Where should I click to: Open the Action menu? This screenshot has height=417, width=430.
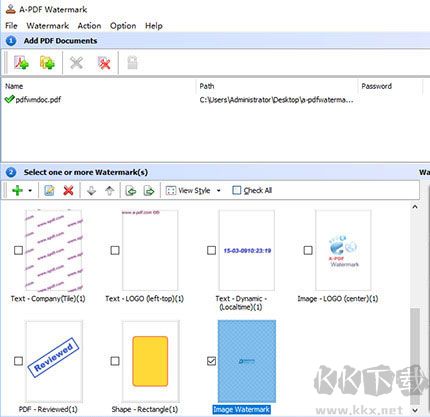[89, 26]
